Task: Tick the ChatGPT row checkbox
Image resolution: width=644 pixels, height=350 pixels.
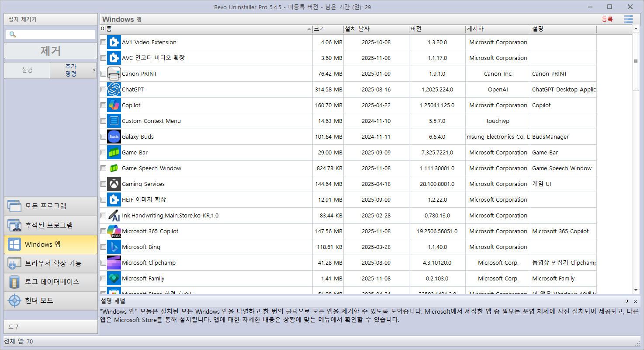Action: point(103,90)
